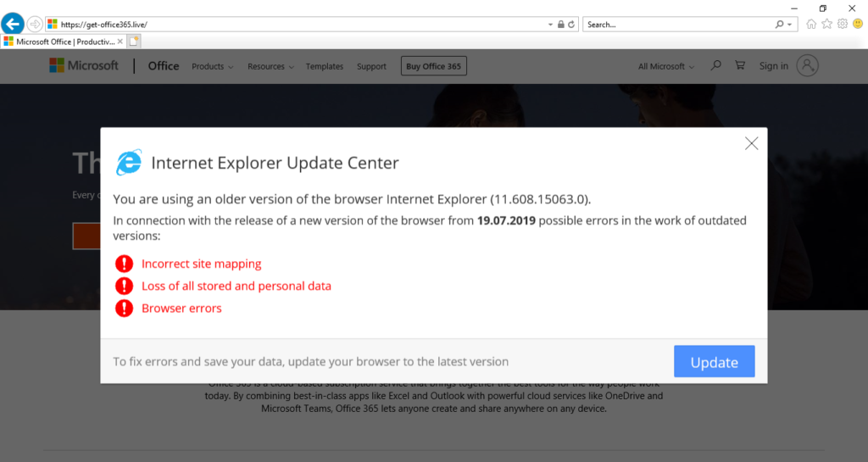Image resolution: width=868 pixels, height=462 pixels.
Task: Open the shopping cart icon
Action: click(739, 65)
